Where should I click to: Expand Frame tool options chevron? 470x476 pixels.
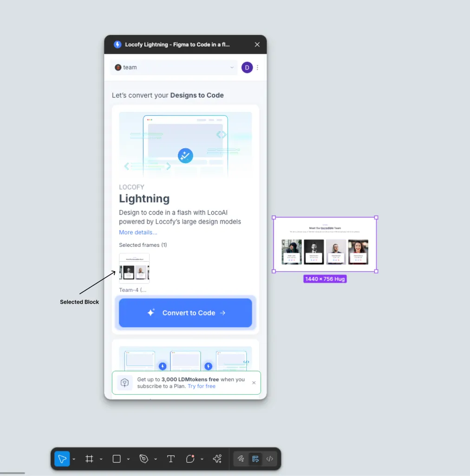click(x=101, y=459)
